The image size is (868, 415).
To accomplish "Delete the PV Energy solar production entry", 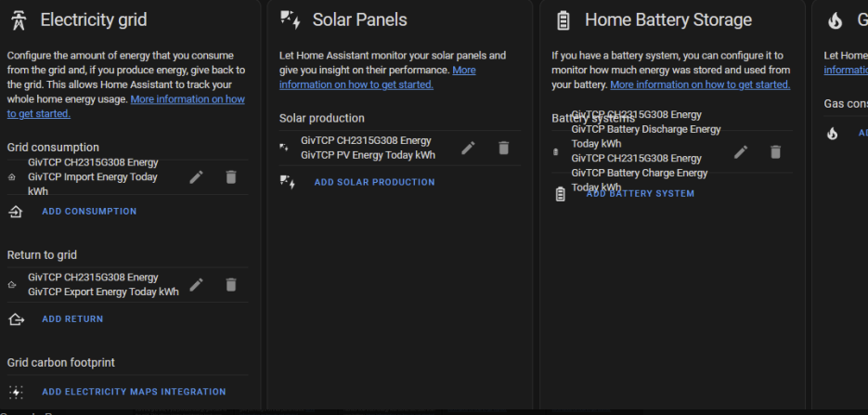I will [503, 148].
